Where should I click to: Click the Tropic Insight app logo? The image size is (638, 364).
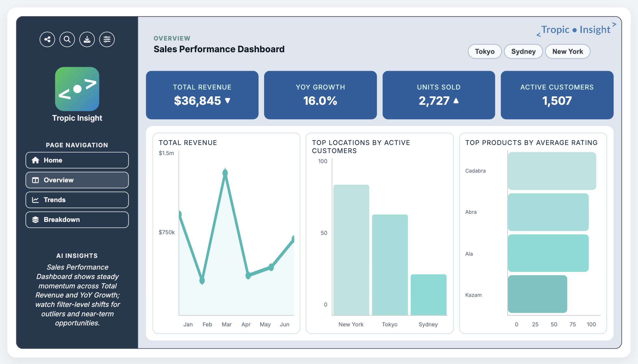[x=77, y=89]
